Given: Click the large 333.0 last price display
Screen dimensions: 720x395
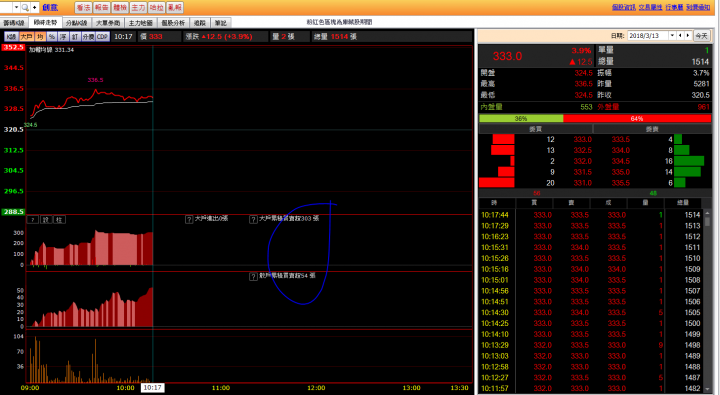Looking at the screenshot, I should 507,56.
